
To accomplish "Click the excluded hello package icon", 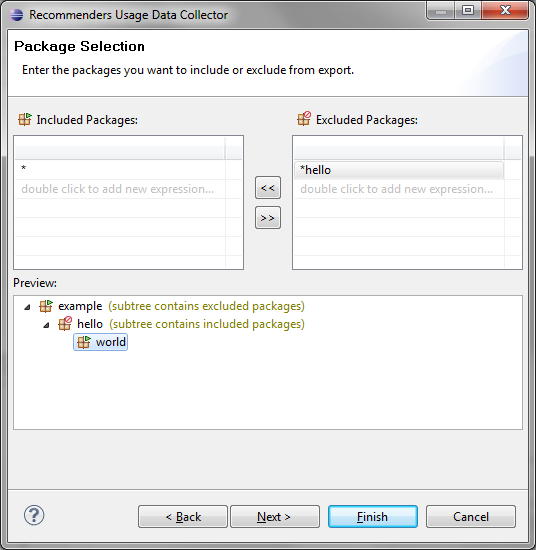I will pos(65,323).
